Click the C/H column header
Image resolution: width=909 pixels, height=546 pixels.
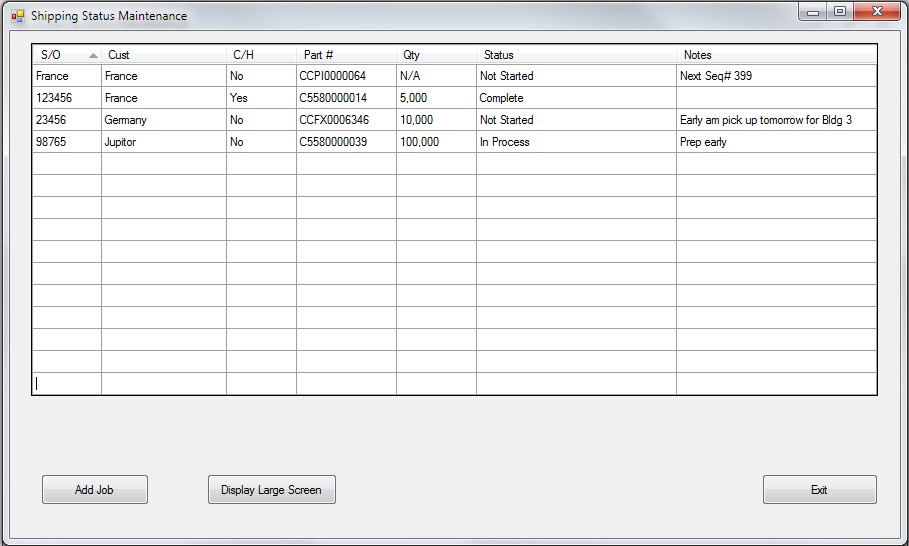coord(261,54)
